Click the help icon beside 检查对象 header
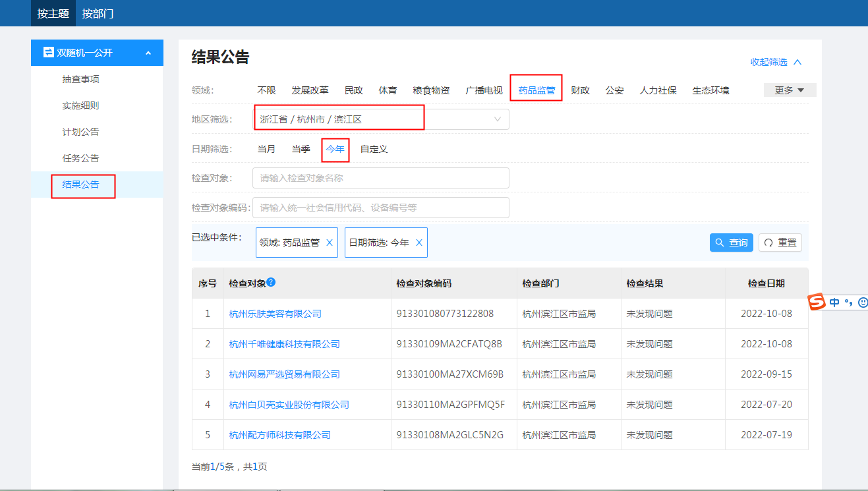 [271, 283]
